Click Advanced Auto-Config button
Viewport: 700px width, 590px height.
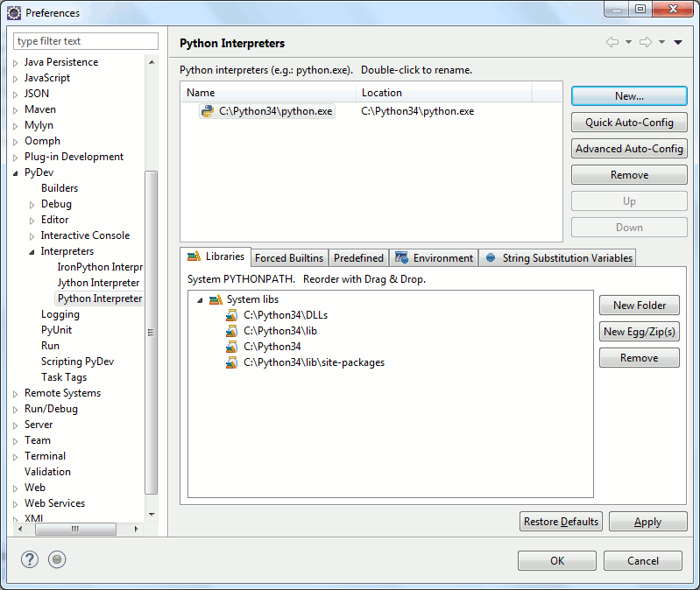pyautogui.click(x=629, y=149)
